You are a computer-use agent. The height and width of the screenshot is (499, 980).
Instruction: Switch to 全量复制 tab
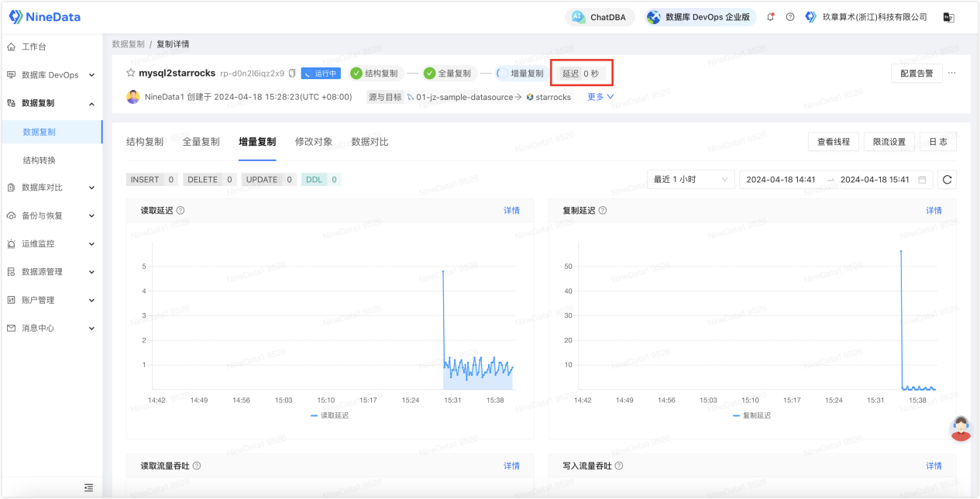click(201, 142)
